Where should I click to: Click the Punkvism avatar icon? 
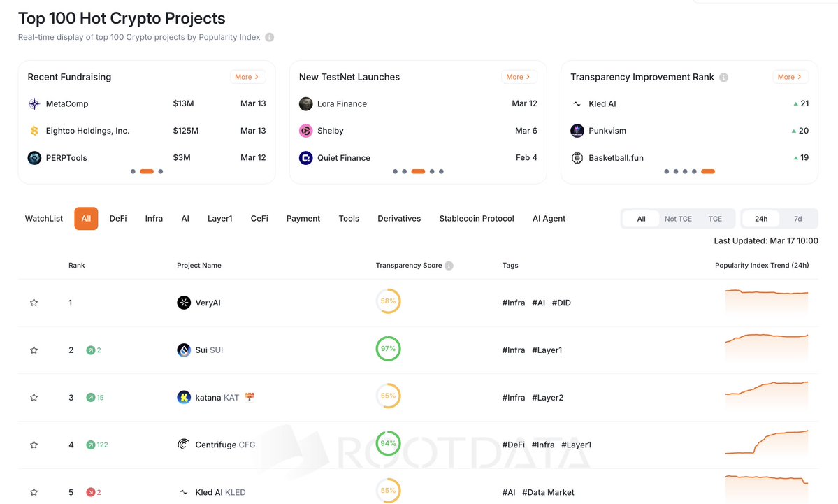click(577, 131)
